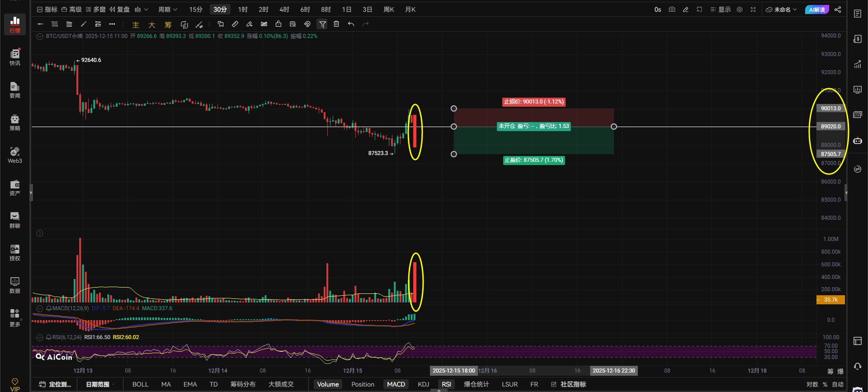The width and height of the screenshot is (868, 392).
Task: Enter fullscreen chart mode
Action: [x=753, y=9]
